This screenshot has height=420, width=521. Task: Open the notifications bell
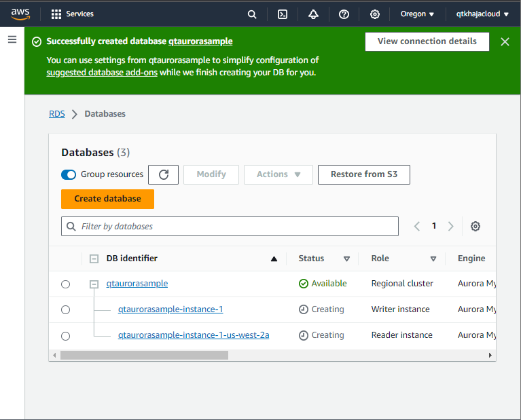click(313, 14)
